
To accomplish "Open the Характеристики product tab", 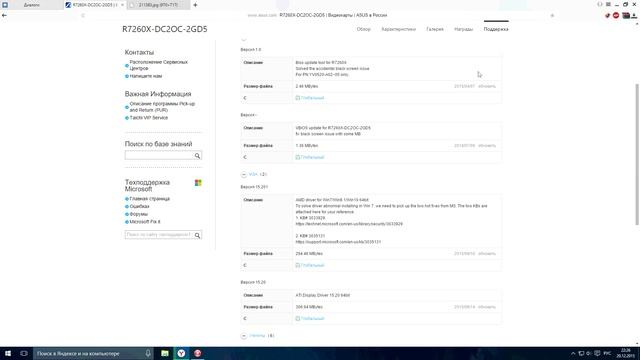I will [x=398, y=29].
